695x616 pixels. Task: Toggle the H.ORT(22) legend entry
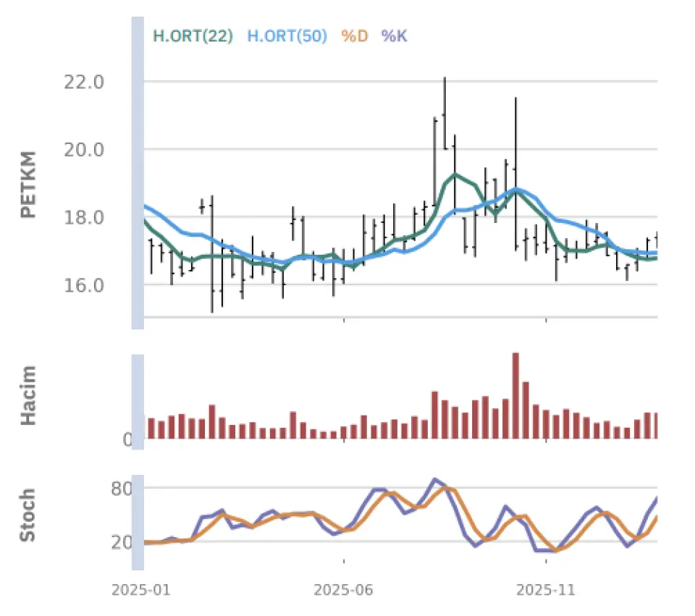tap(193, 35)
